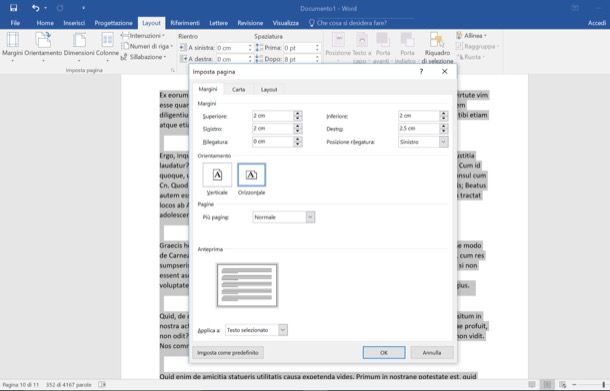Open the Margini ribbon button
Screen dimensions: 610x391
tap(12, 47)
